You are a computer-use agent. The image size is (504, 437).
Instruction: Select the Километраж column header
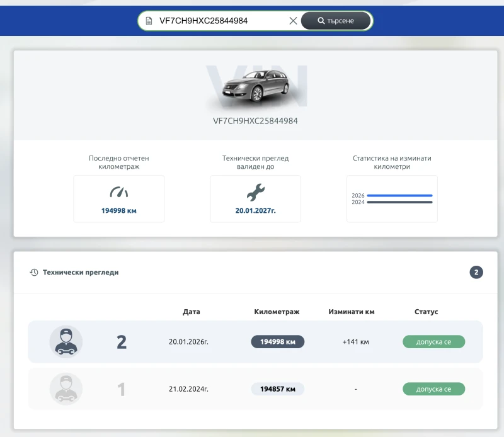(x=277, y=311)
